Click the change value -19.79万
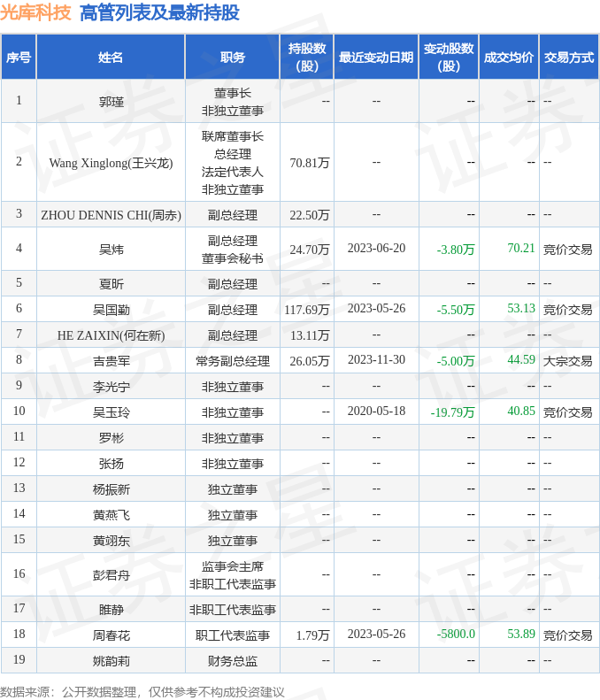This screenshot has width=600, height=700. click(452, 412)
